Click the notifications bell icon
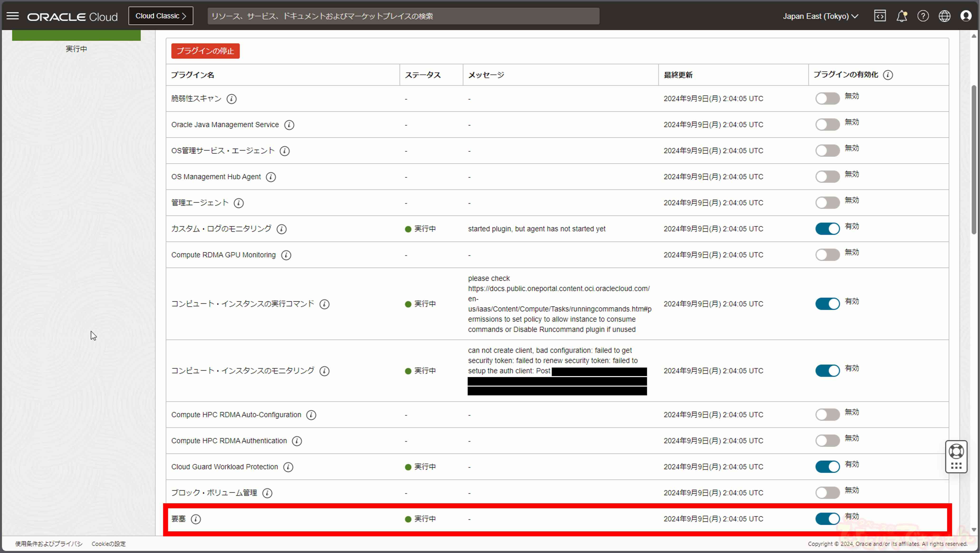The image size is (980, 553). tap(901, 16)
